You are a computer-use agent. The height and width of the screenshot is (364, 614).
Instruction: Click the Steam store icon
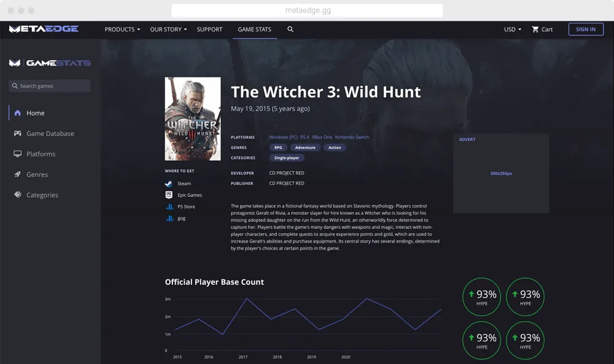pos(169,184)
